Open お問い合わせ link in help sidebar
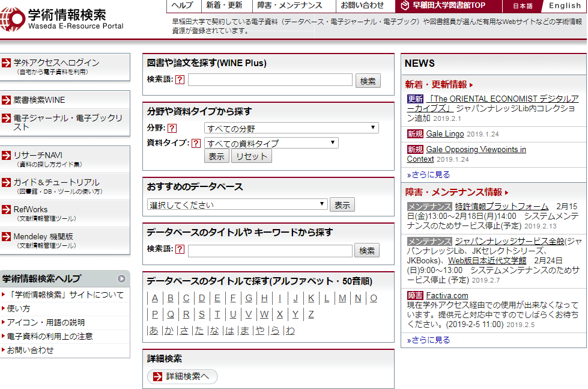The image size is (588, 389). 31,351
